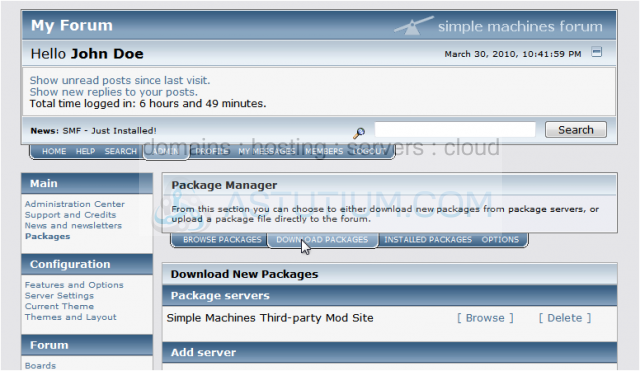Screen dimensions: 640x371
Task: Open My Messages from the menu
Action: pyautogui.click(x=267, y=151)
